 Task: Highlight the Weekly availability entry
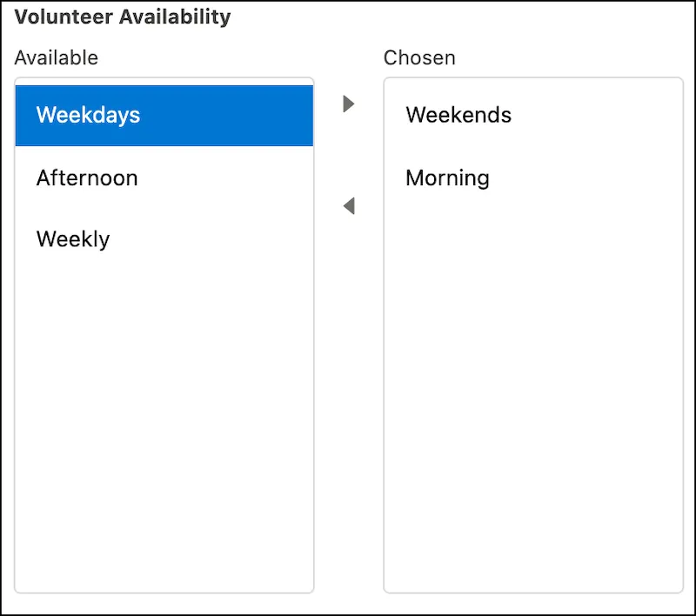tap(164, 239)
